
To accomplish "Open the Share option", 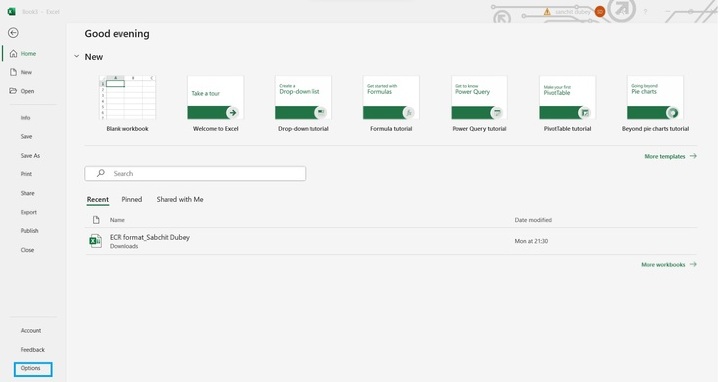I will (28, 193).
